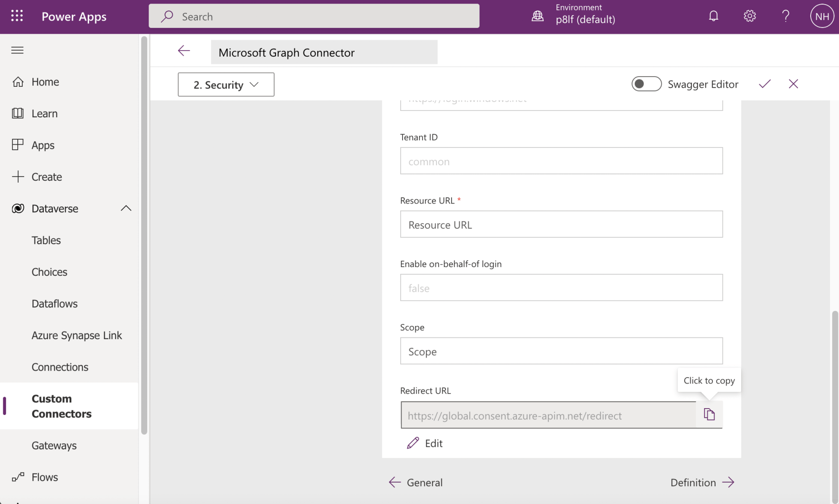
Task: Click the help question mark icon
Action: point(786,16)
